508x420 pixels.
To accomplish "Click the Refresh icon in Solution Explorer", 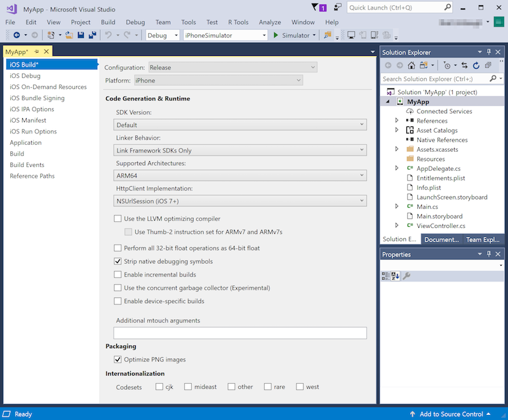I will tap(476, 65).
